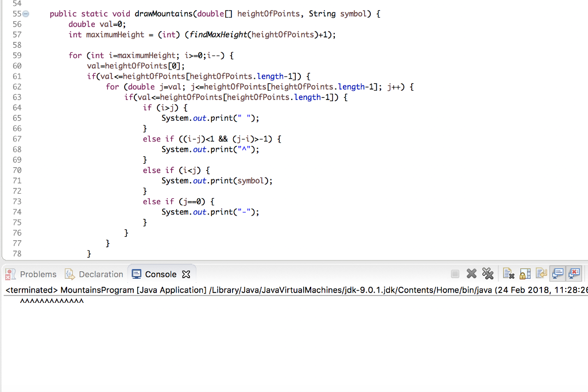Click the blue monitor icon on the Console tab
The height and width of the screenshot is (392, 588).
point(136,274)
